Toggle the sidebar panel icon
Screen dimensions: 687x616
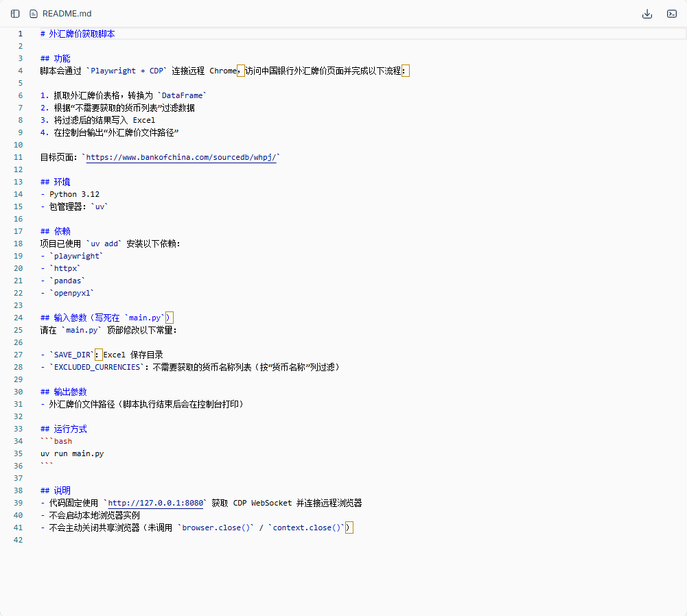(15, 14)
